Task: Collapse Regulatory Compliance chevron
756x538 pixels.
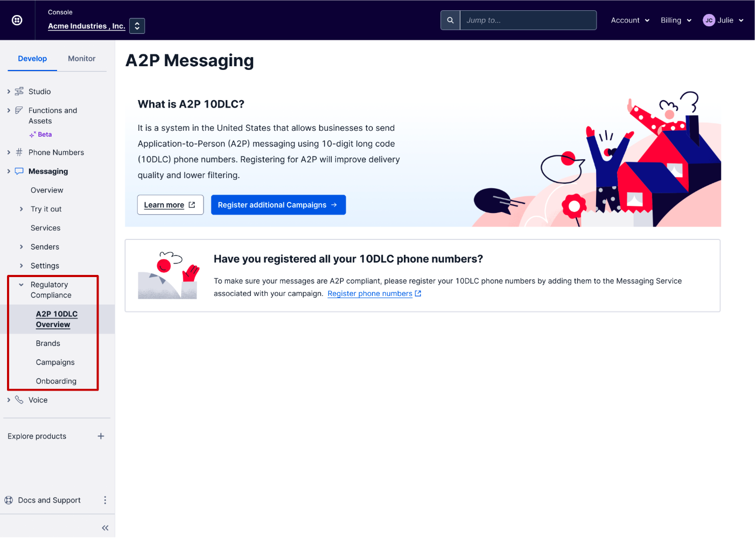Action: (22, 285)
